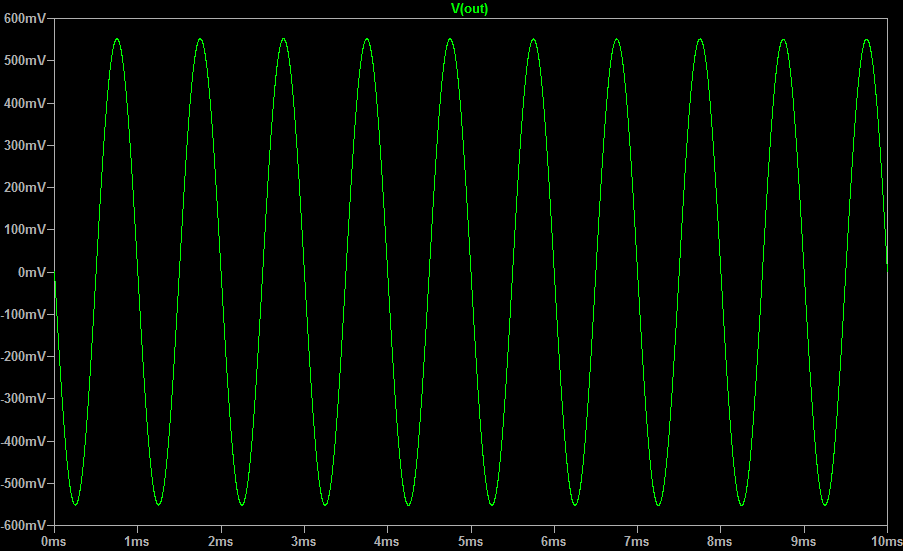The width and height of the screenshot is (903, 551).
Task: Select the 0mV y-axis label
Action: (x=32, y=272)
